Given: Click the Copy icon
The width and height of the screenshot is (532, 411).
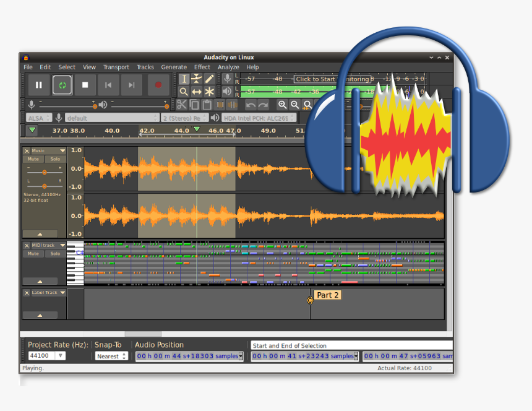Looking at the screenshot, I should pyautogui.click(x=194, y=105).
